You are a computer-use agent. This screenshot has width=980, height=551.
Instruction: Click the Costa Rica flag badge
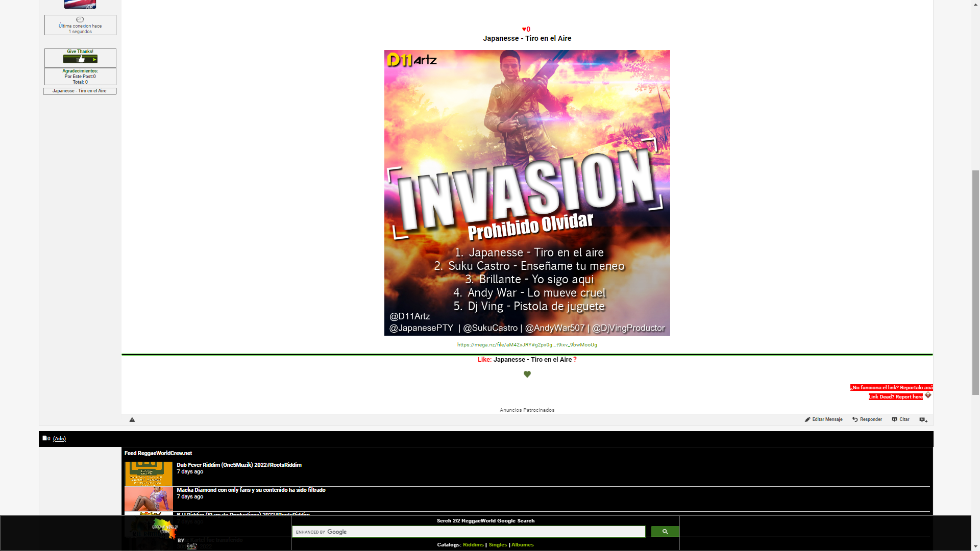80,5
